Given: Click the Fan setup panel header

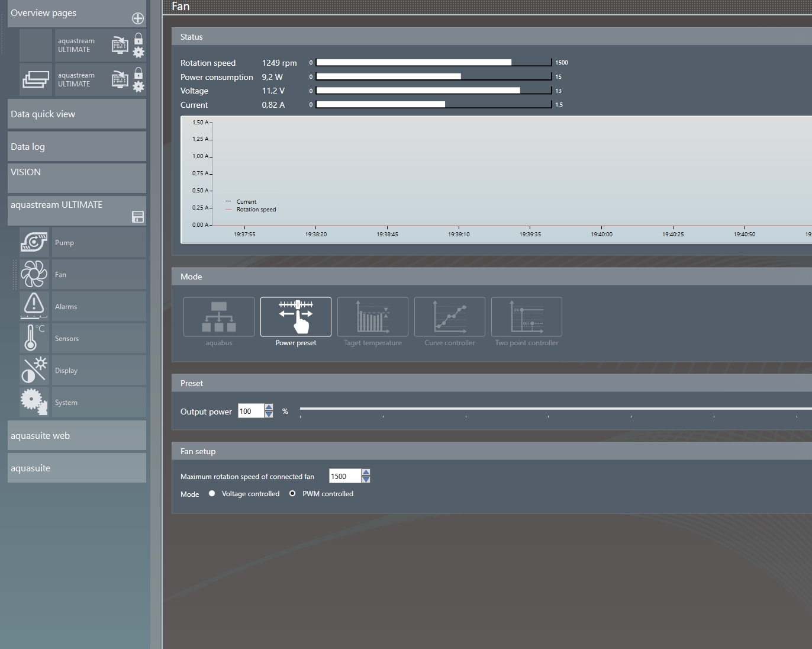Looking at the screenshot, I should coord(492,451).
